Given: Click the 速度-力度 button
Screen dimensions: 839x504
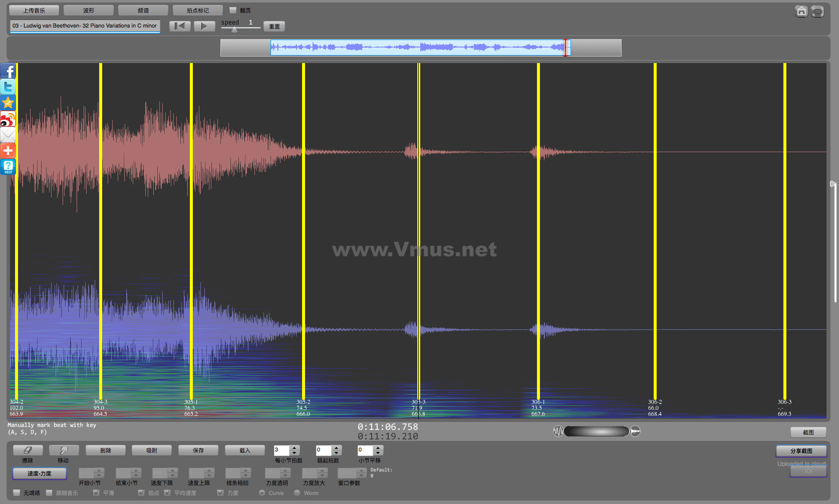Looking at the screenshot, I should (x=39, y=473).
